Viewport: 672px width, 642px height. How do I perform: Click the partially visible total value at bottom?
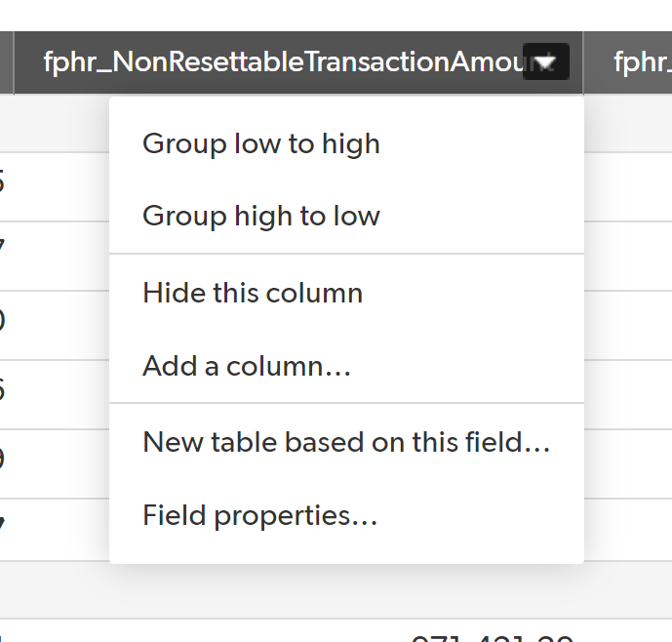pyautogui.click(x=492, y=638)
